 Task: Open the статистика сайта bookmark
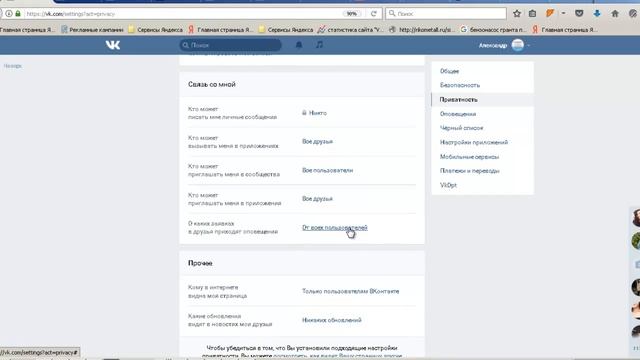351,29
